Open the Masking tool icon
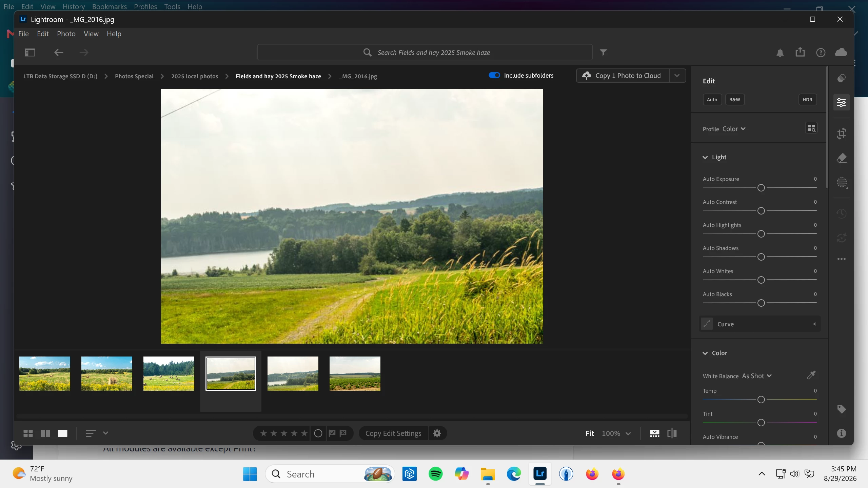868x488 pixels. coord(842,182)
